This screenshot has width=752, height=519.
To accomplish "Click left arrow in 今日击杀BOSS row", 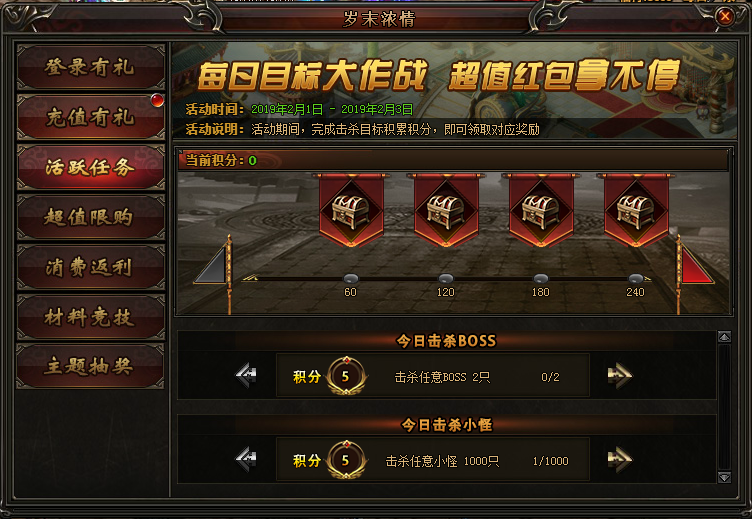I will (246, 376).
